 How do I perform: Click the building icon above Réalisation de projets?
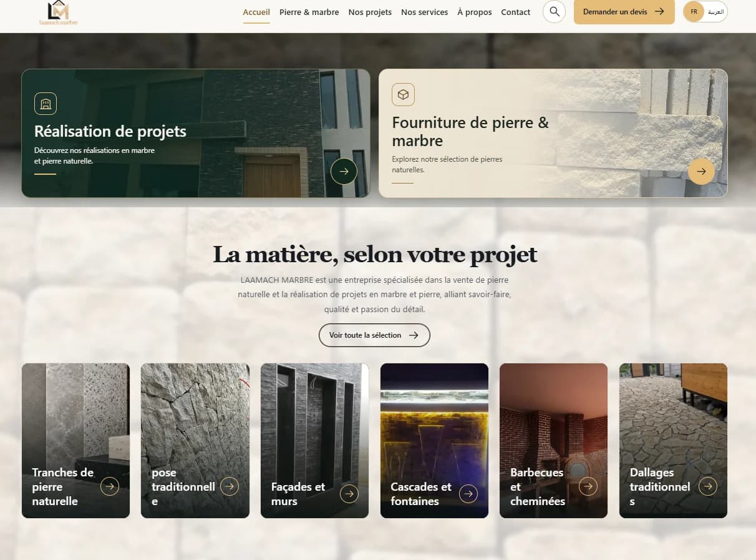tap(46, 104)
